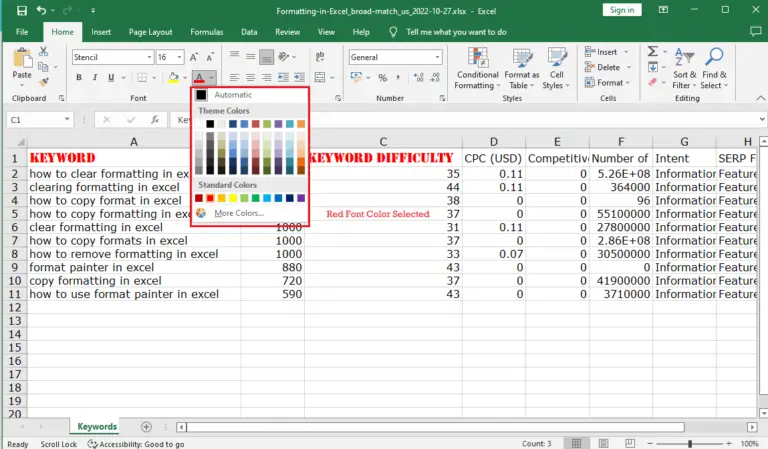Click the AutoSum sigma icon

[652, 51]
